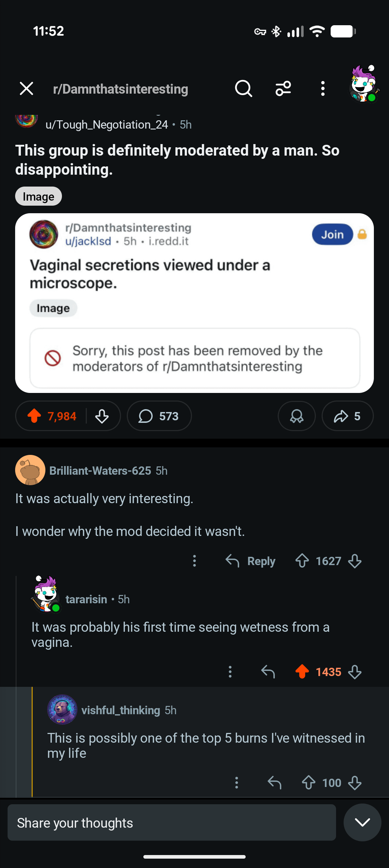Downvote the main post
This screenshot has height=868, width=389.
pos(102,416)
